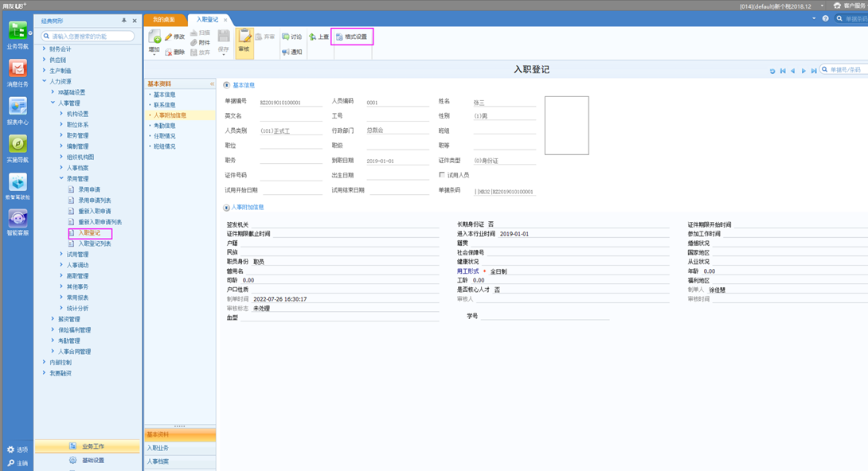Click the employee photo placeholder box

click(567, 126)
